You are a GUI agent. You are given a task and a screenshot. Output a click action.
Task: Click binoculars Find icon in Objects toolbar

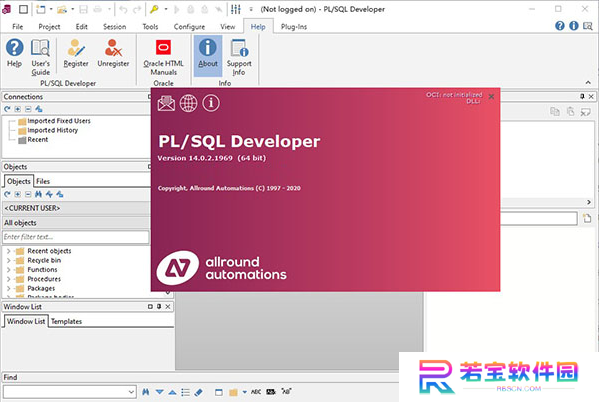[x=38, y=194]
